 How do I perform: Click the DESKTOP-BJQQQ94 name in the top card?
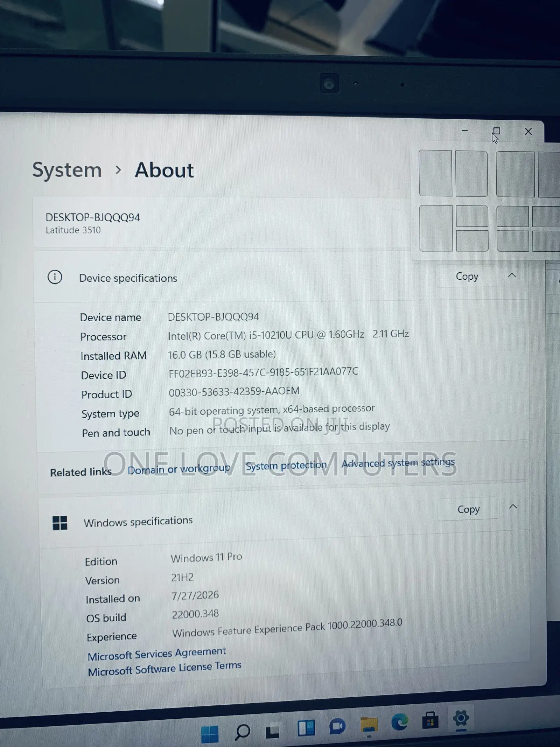point(93,217)
